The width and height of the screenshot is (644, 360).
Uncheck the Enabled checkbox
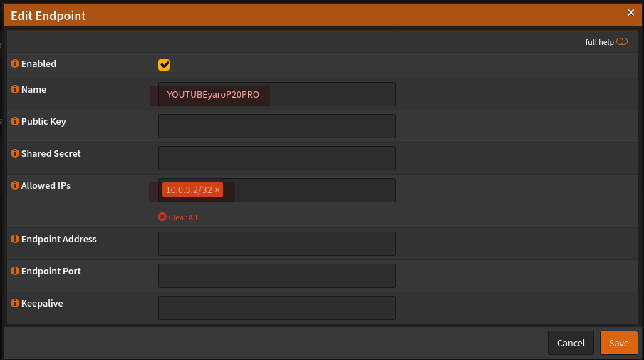point(164,65)
